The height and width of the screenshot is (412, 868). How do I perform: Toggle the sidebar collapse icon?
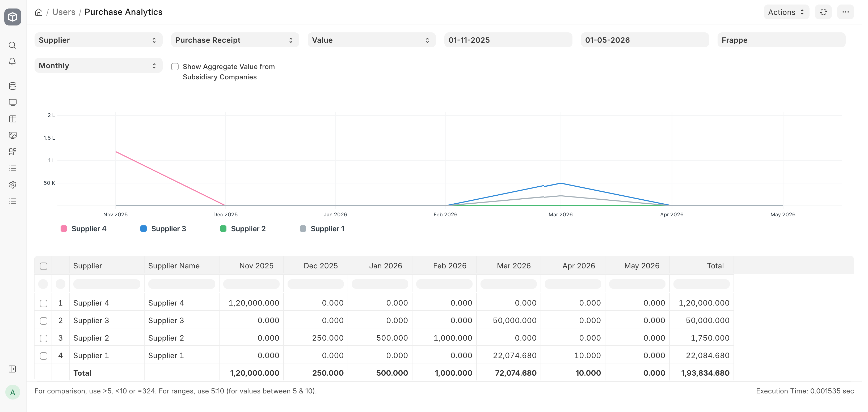coord(12,369)
